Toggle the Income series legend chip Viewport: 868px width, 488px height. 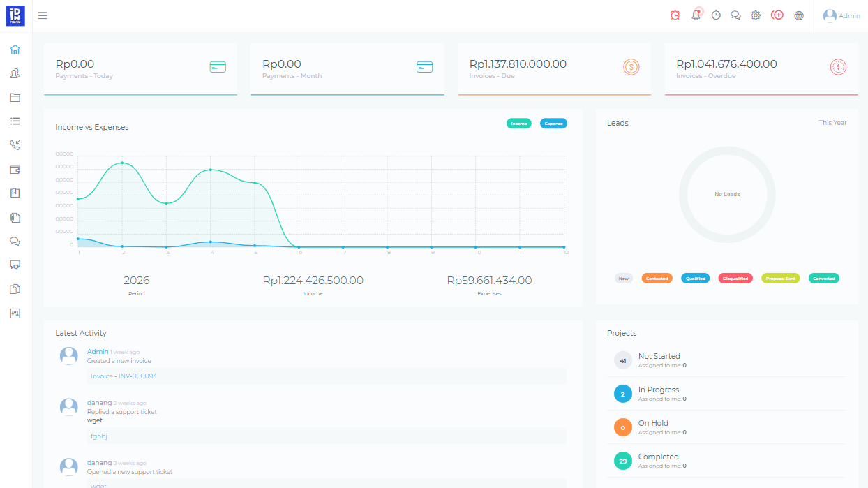pyautogui.click(x=519, y=124)
